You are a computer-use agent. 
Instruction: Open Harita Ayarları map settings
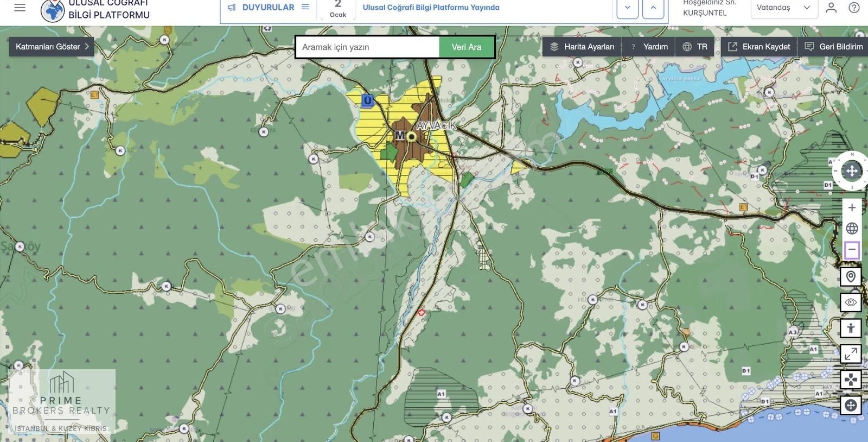(582, 47)
